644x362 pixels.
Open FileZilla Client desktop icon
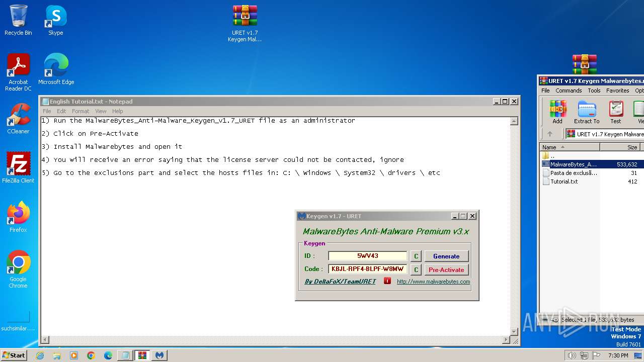coord(18,168)
